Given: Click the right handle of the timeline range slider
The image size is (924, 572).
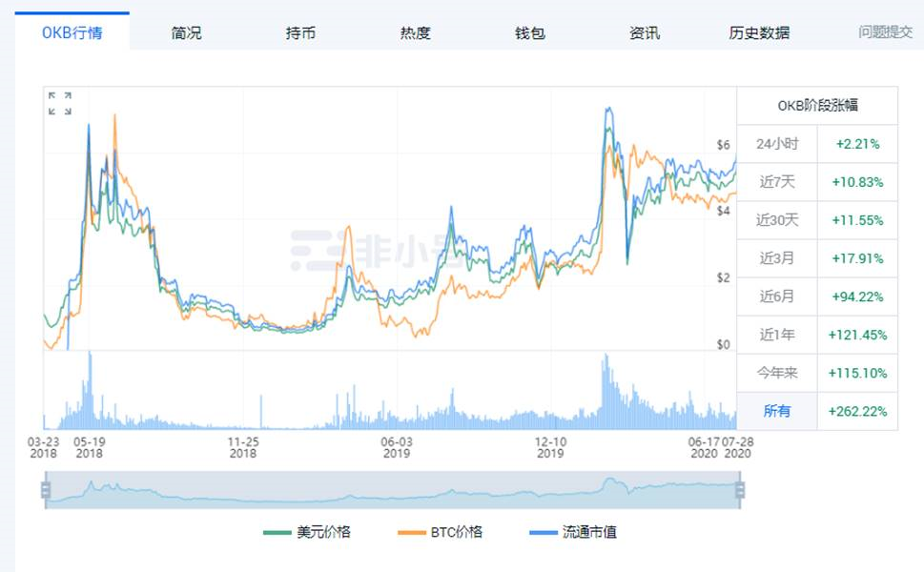Looking at the screenshot, I should pyautogui.click(x=740, y=491).
